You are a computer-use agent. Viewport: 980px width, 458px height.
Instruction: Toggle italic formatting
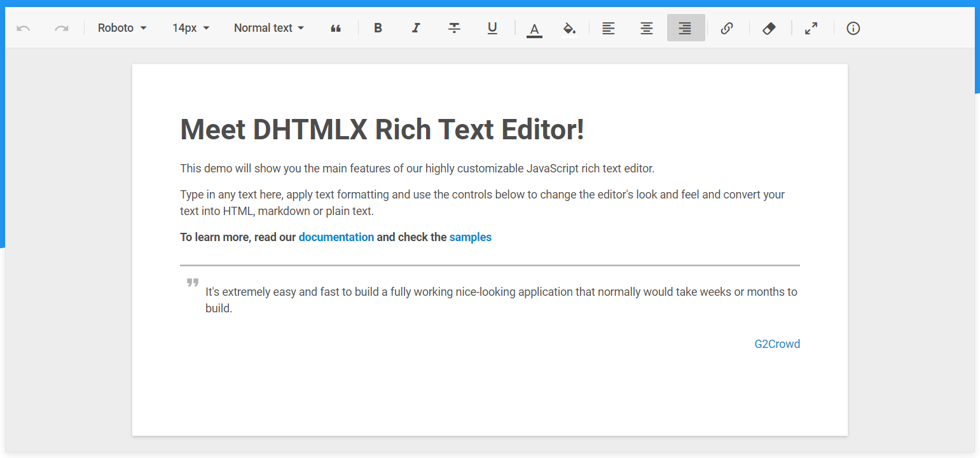(416, 28)
